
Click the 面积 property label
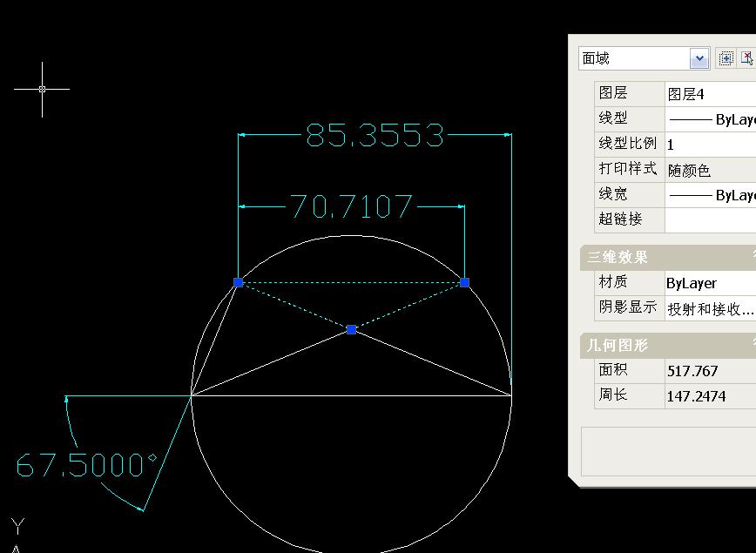[613, 370]
